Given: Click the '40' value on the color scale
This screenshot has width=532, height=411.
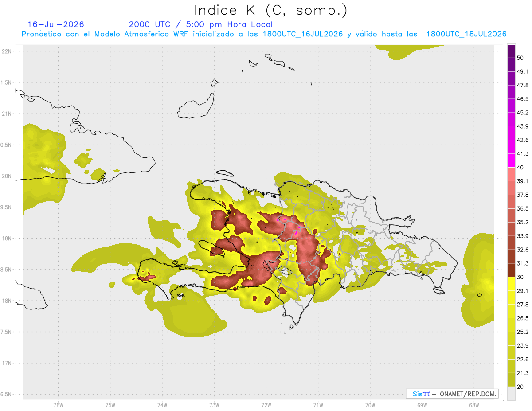Looking at the screenshot, I should [x=521, y=168].
